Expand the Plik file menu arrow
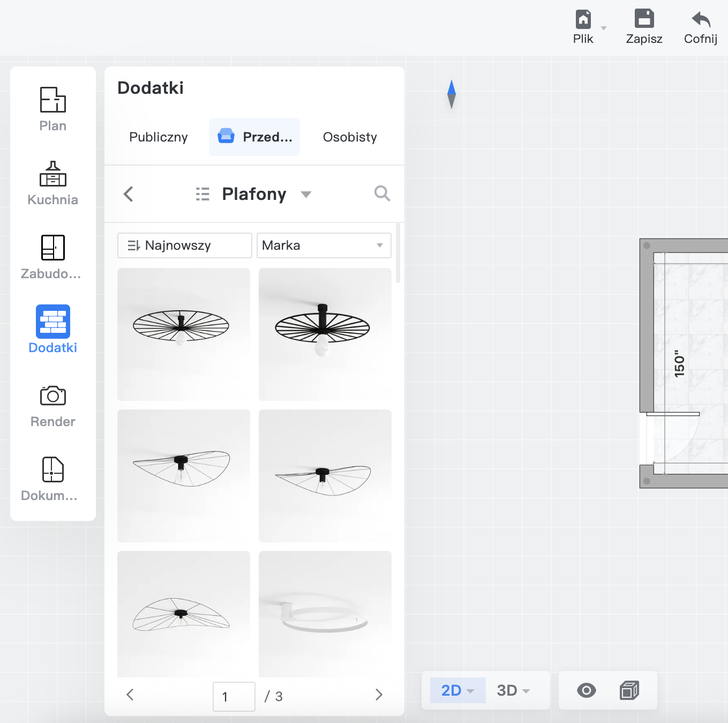Image resolution: width=728 pixels, height=723 pixels. tap(604, 28)
